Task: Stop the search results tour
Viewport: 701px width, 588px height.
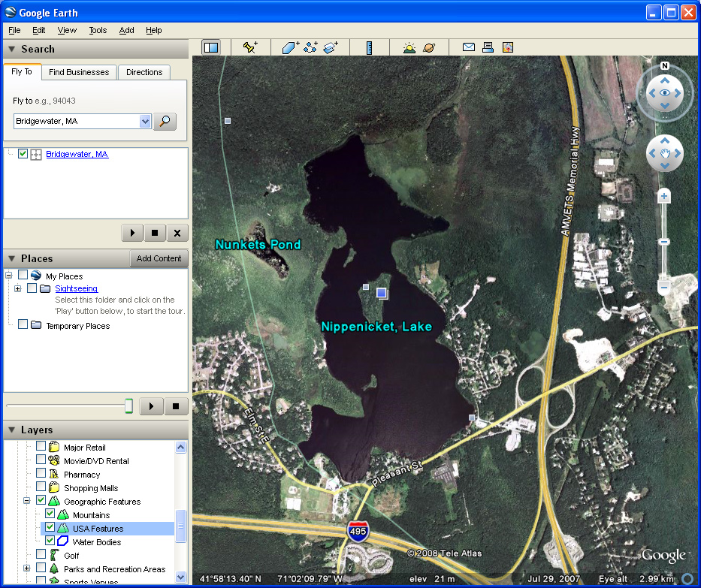Action: pyautogui.click(x=155, y=233)
